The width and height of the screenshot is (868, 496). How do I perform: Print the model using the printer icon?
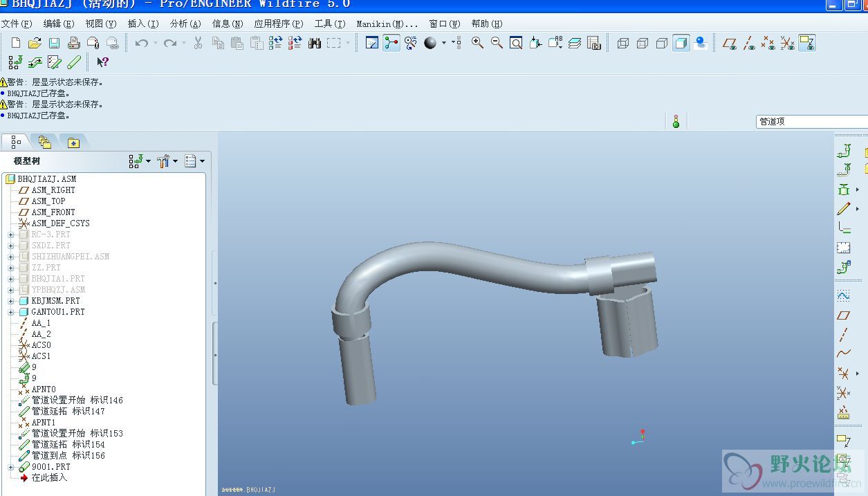74,43
